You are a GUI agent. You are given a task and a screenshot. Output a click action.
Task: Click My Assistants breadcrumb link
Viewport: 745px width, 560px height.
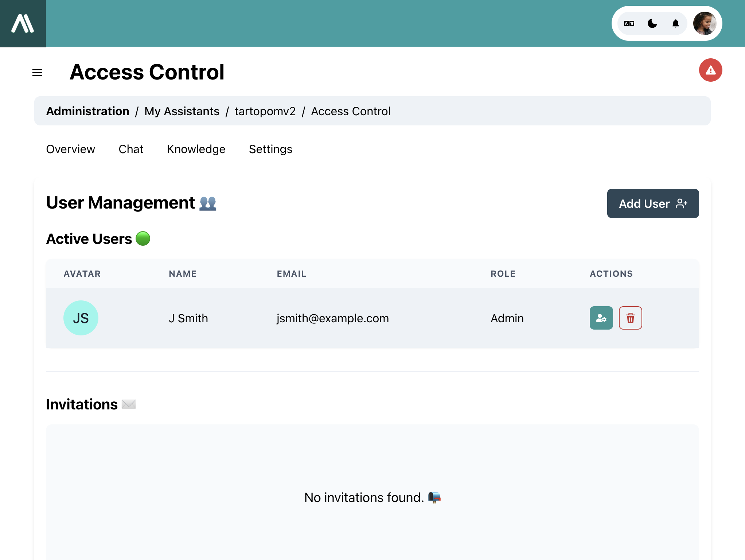pos(182,111)
